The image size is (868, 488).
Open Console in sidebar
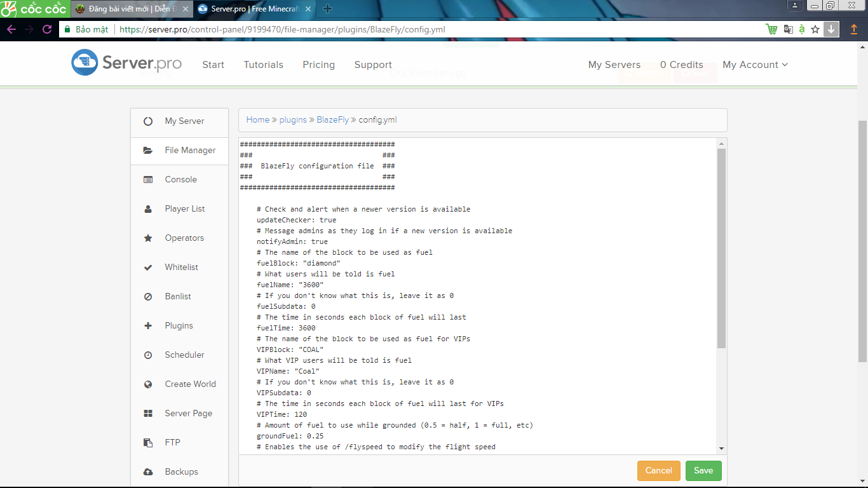pyautogui.click(x=179, y=180)
